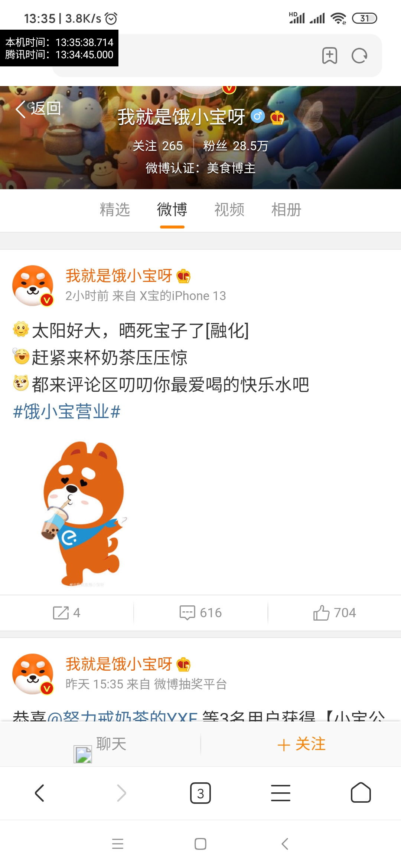Select the 微博 tab
The image size is (401, 868).
[172, 210]
